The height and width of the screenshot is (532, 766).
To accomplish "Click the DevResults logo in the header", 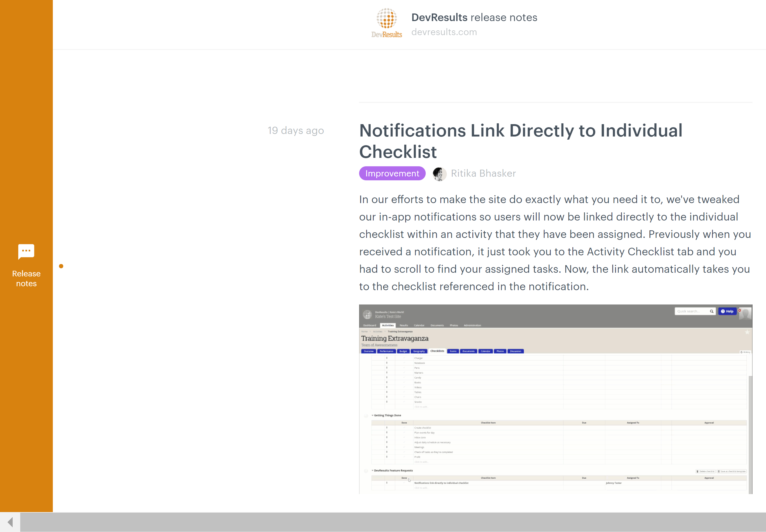I will tap(386, 23).
